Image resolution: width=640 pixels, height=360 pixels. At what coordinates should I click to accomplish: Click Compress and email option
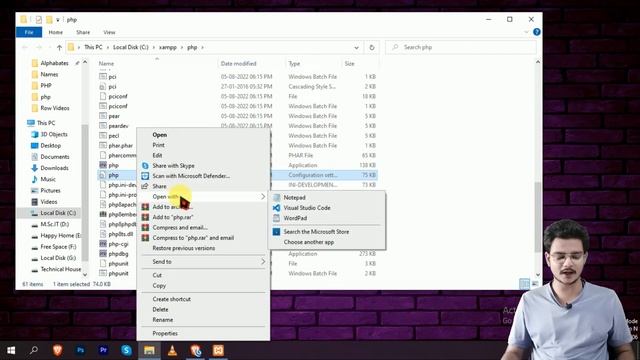(180, 227)
